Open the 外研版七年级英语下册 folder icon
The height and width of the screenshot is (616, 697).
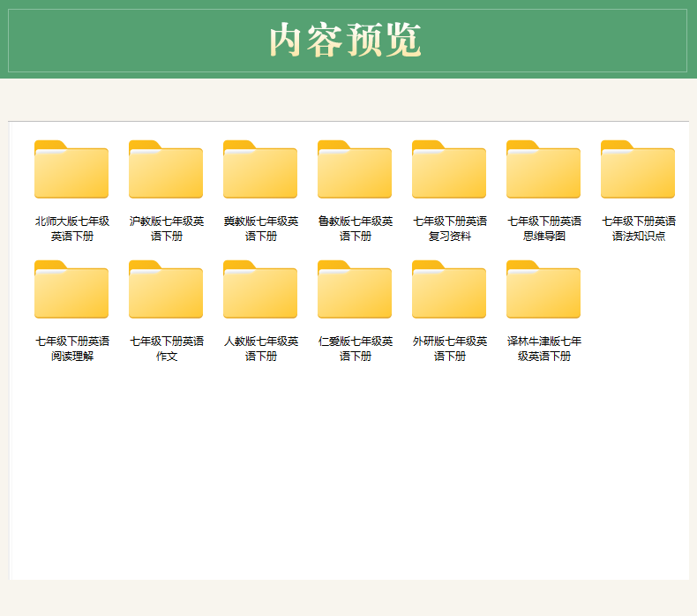click(449, 289)
